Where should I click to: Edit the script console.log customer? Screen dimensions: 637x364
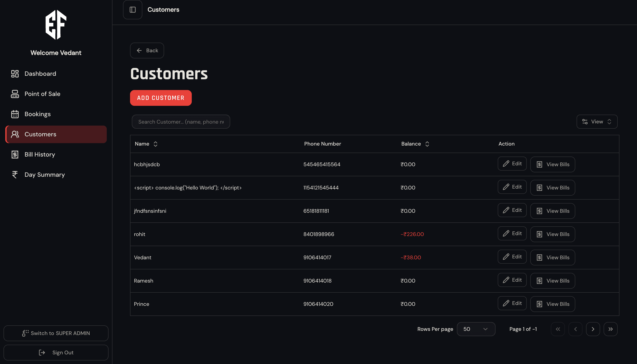[x=512, y=187]
